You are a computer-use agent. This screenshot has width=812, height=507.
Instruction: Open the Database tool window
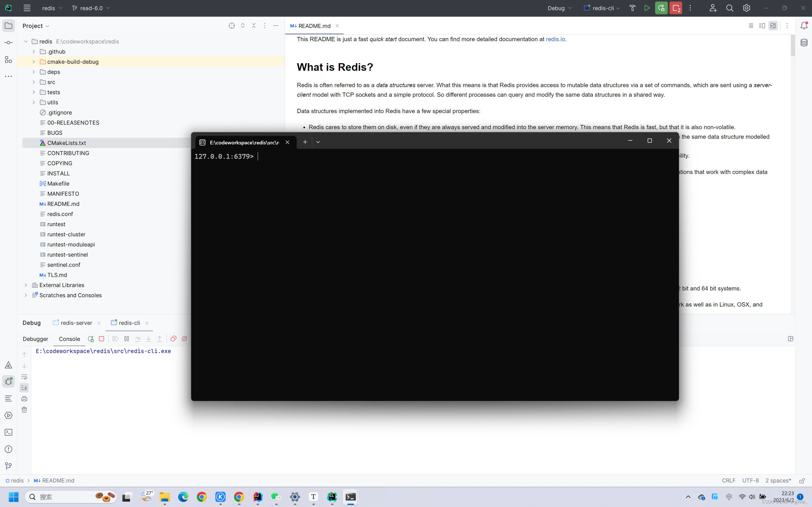(x=804, y=43)
